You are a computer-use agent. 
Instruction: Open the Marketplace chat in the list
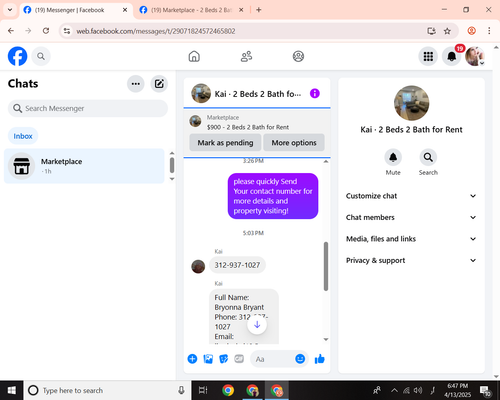pyautogui.click(x=84, y=166)
